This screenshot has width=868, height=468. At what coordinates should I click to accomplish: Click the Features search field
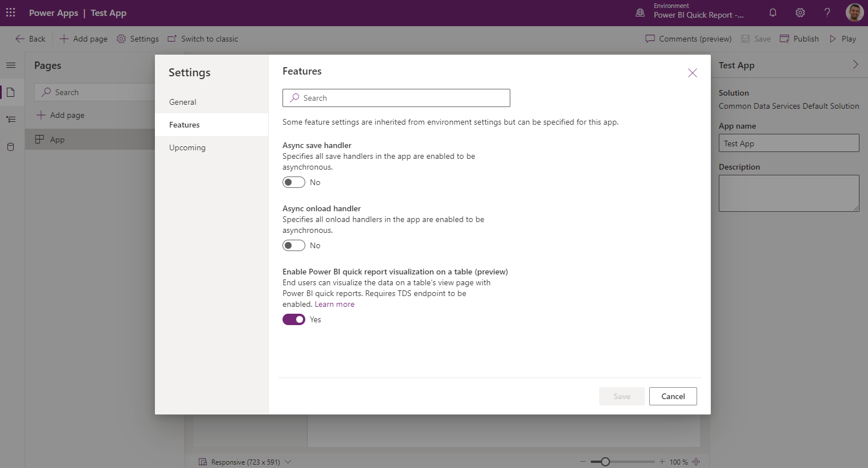pyautogui.click(x=396, y=98)
